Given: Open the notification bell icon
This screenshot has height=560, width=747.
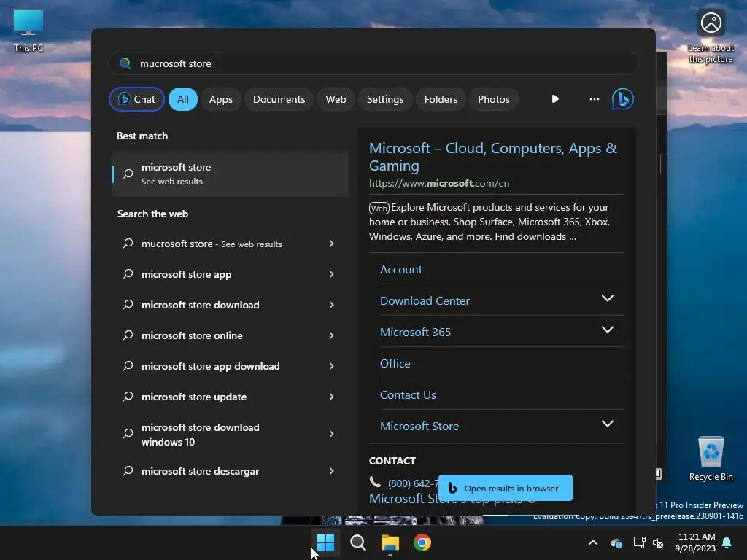Looking at the screenshot, I should tap(727, 542).
